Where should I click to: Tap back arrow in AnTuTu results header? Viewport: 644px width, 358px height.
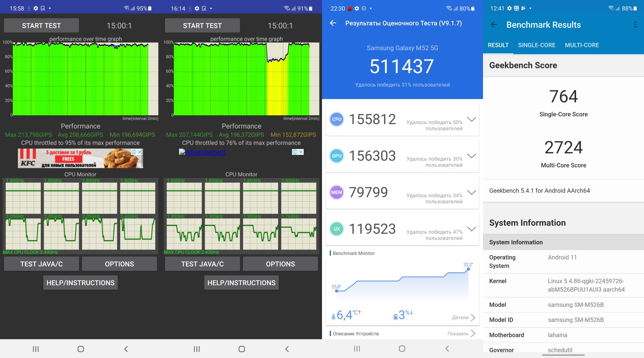tap(333, 23)
